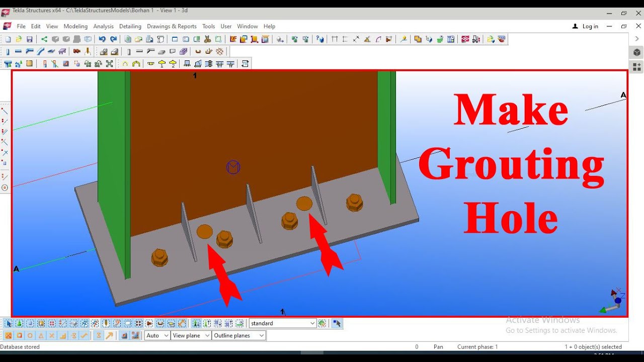Click the Open model folder icon
The height and width of the screenshot is (362, 644).
click(x=19, y=39)
